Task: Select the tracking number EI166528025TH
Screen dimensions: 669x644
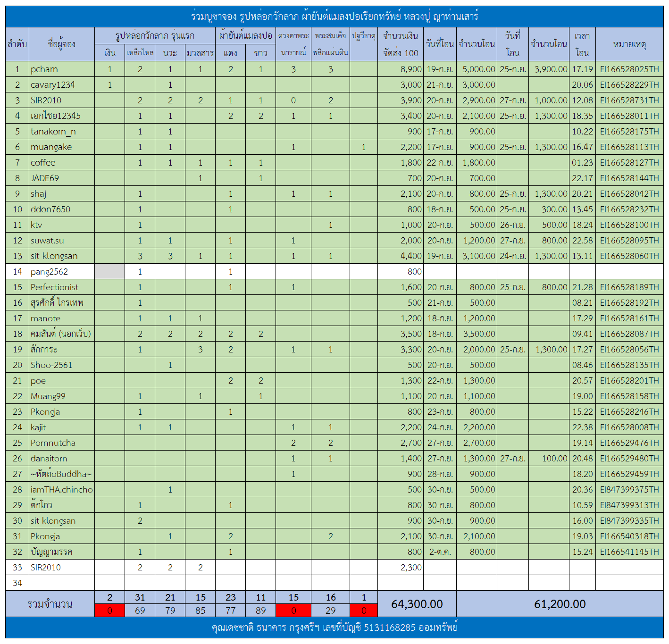Action: (629, 69)
